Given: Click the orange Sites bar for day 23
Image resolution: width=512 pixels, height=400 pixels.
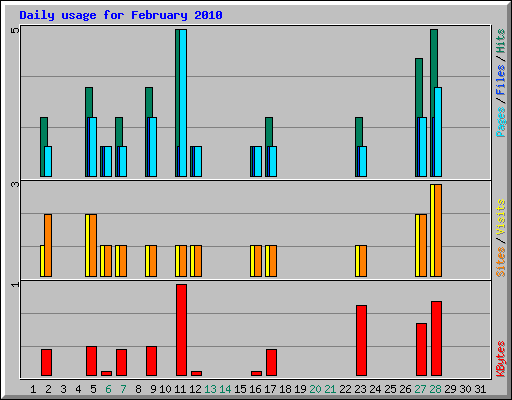Looking at the screenshot, I should [x=363, y=261].
